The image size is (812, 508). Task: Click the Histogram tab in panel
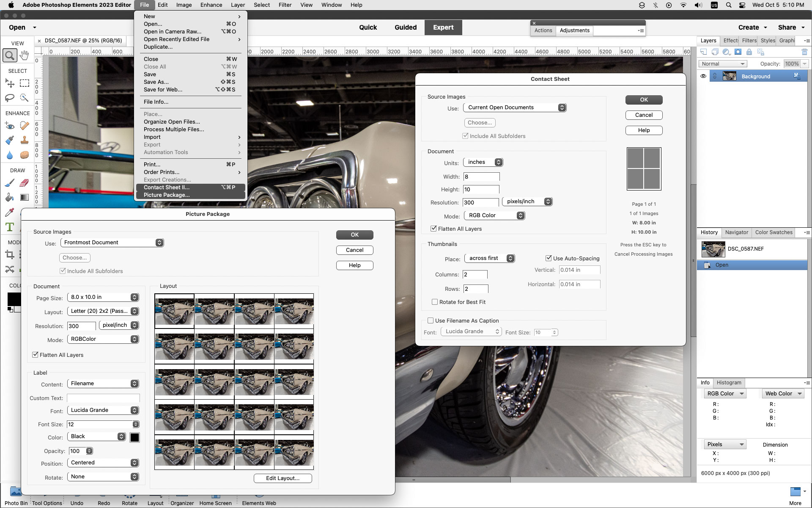(x=728, y=383)
